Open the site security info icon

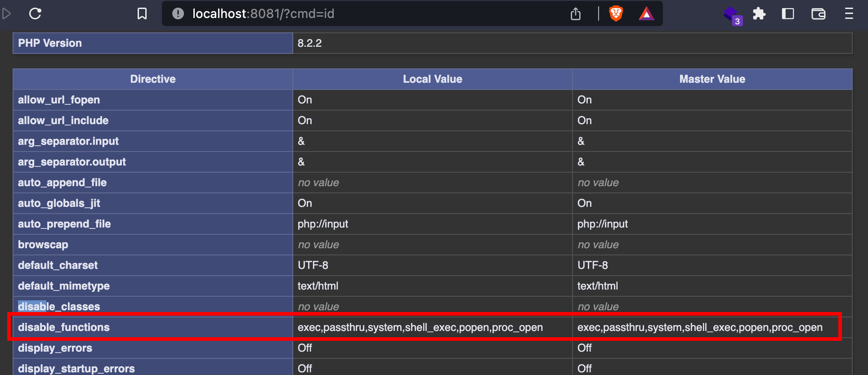[x=178, y=13]
